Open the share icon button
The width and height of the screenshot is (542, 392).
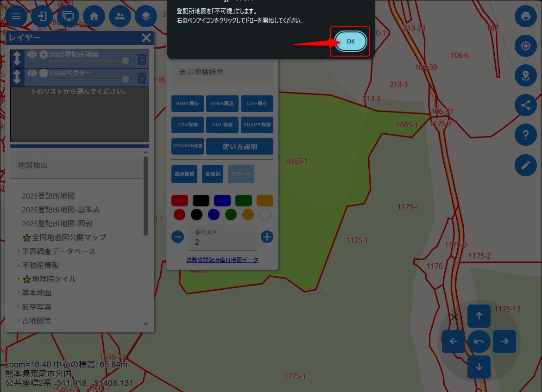pos(525,105)
